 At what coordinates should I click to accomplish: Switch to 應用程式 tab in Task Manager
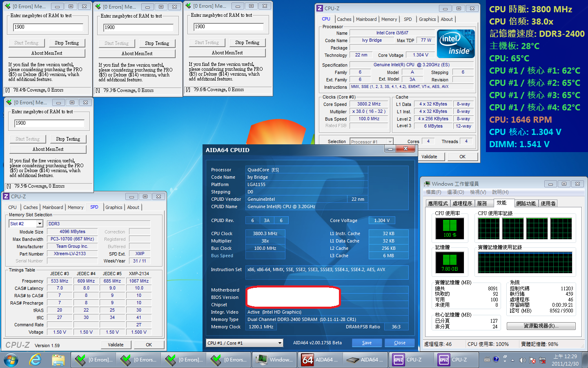click(438, 203)
